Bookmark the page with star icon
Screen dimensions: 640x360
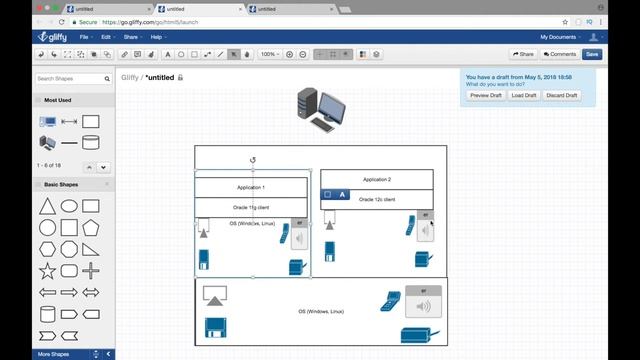[x=565, y=22]
